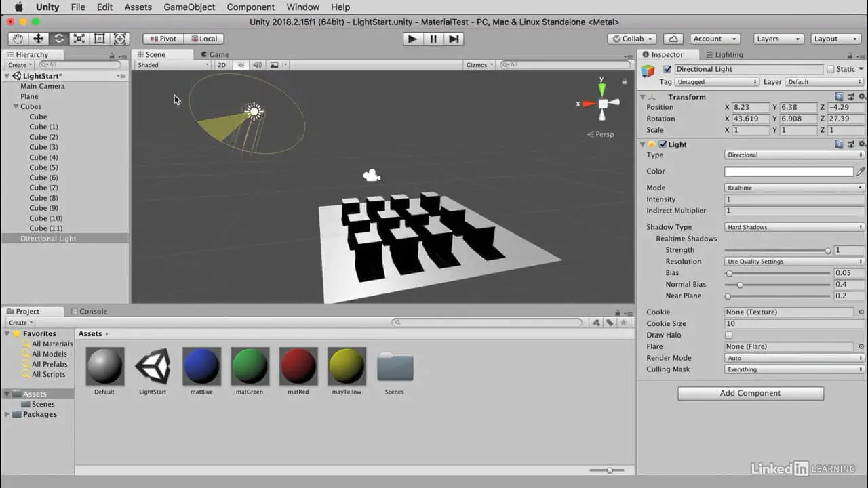Open the Tag Untagged dropdown
This screenshot has height=488, width=868.
[x=717, y=82]
